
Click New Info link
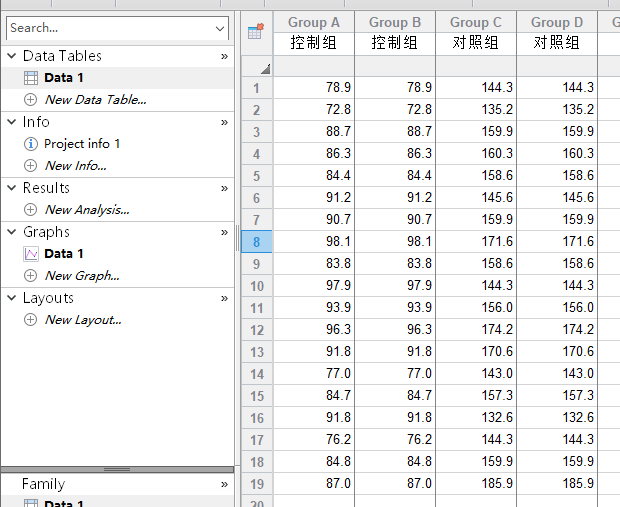coord(75,166)
